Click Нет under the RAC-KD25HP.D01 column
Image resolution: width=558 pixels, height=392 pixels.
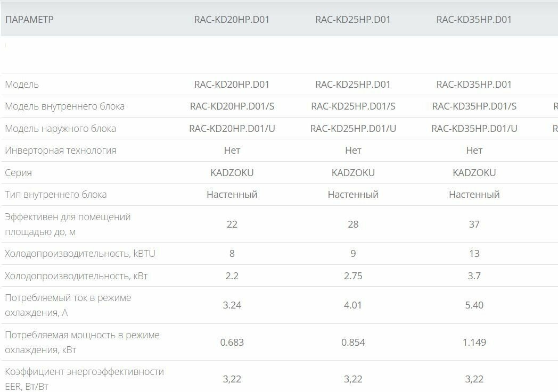click(x=353, y=151)
